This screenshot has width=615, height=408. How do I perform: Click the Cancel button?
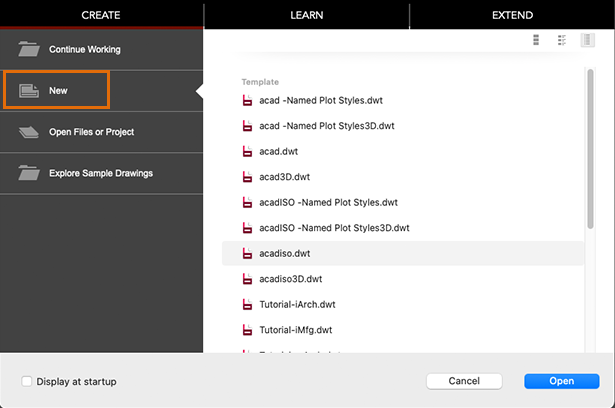click(x=464, y=381)
